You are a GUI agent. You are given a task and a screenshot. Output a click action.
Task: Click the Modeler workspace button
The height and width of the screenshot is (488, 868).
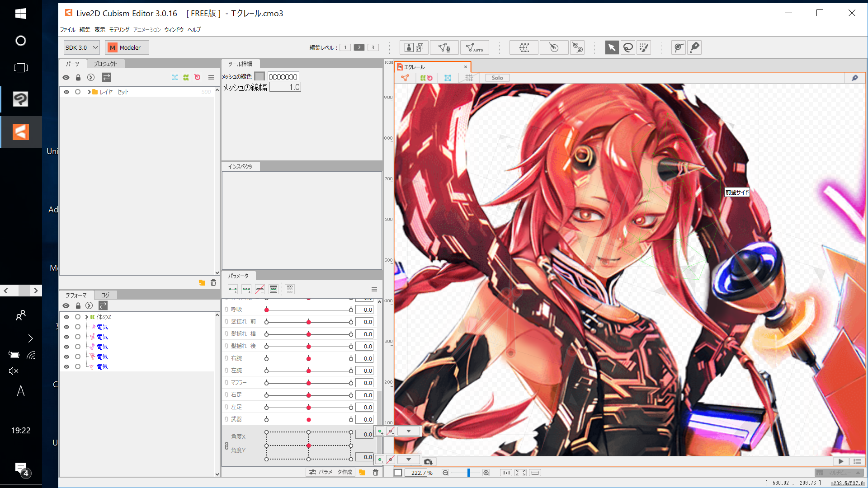tap(127, 47)
